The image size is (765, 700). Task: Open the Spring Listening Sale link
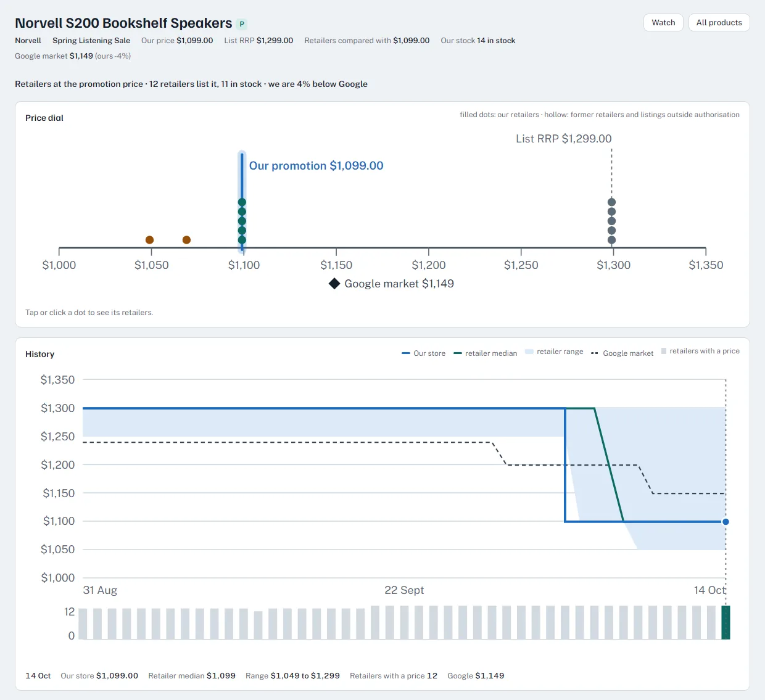pos(91,41)
